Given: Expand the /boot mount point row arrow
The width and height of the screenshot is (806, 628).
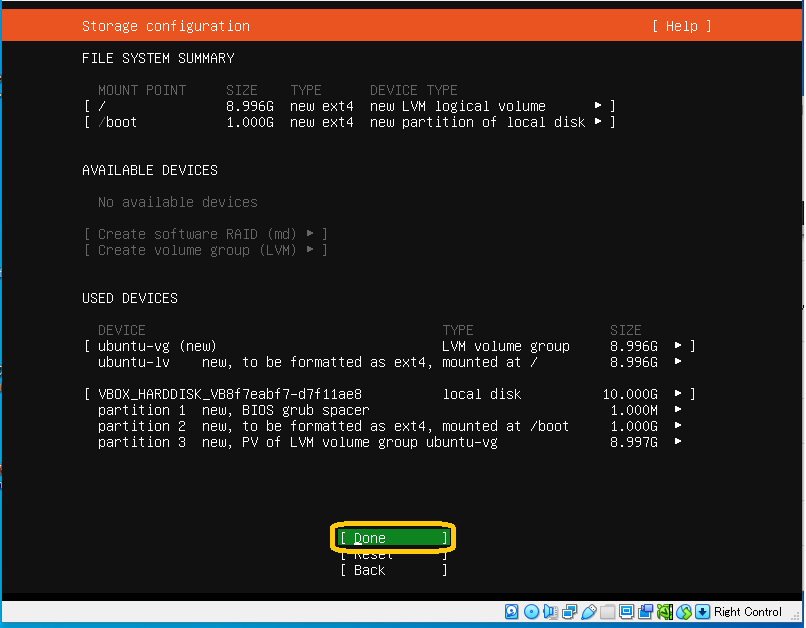Looking at the screenshot, I should (x=598, y=122).
